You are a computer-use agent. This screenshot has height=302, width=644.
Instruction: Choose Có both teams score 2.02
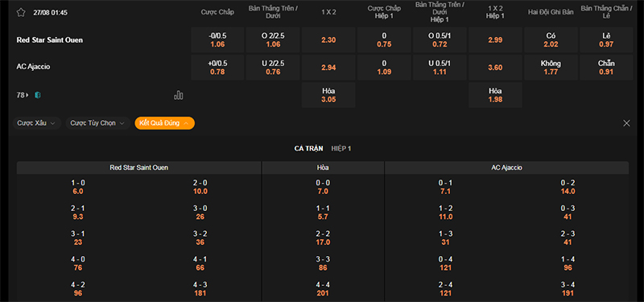tap(551, 39)
